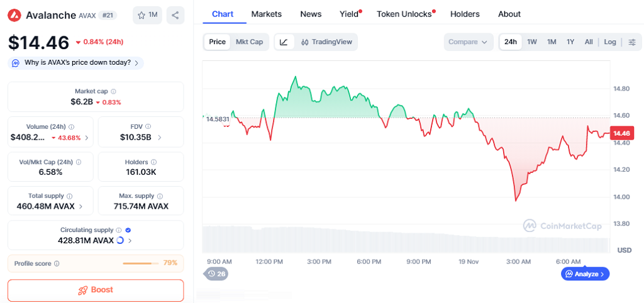The image size is (644, 303).
Task: Open chart settings sliders icon
Action: 632,42
